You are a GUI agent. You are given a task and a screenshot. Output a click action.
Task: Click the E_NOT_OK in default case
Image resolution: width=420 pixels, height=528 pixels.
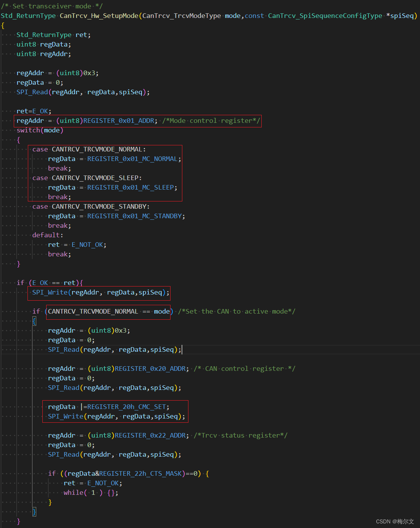point(87,245)
